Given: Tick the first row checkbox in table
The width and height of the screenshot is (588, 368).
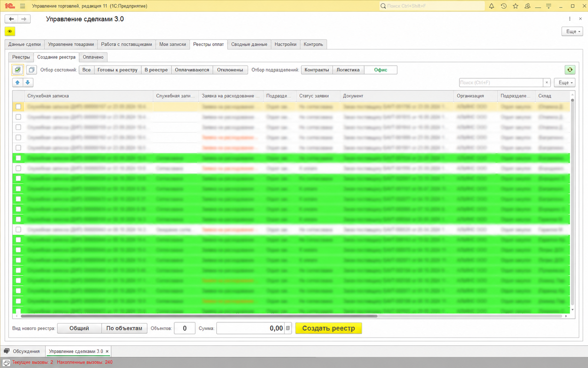Looking at the screenshot, I should (18, 106).
